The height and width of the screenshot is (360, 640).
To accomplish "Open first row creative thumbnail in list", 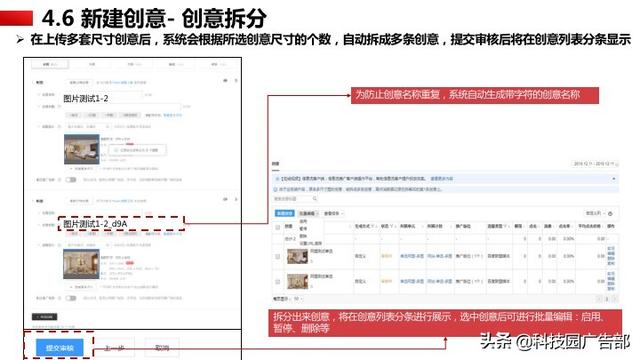I will pyautogui.click(x=298, y=256).
